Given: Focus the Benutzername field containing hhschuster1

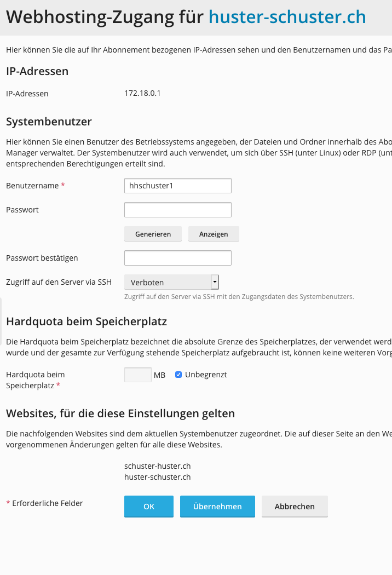Looking at the screenshot, I should (177, 186).
